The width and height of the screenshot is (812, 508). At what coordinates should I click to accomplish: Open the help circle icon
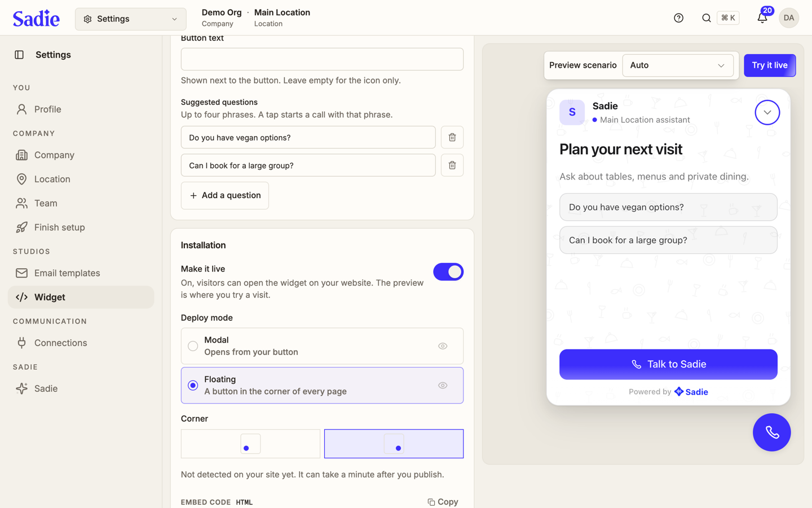(678, 18)
